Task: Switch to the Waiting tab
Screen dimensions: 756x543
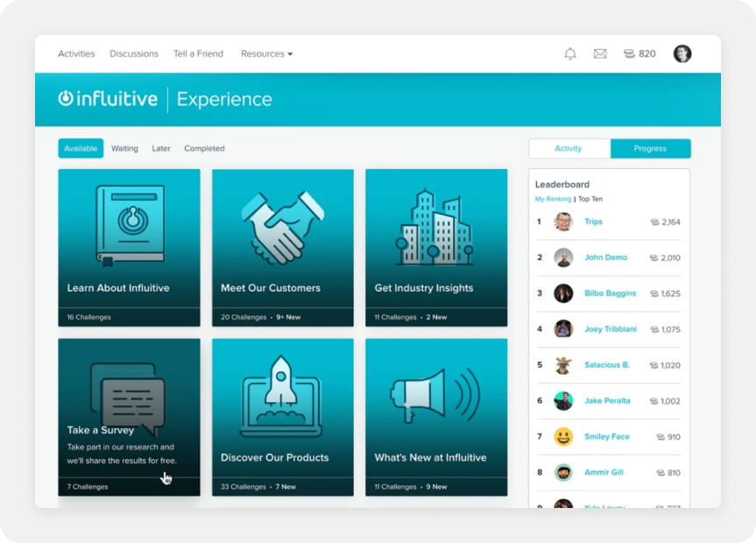Action: [x=124, y=149]
